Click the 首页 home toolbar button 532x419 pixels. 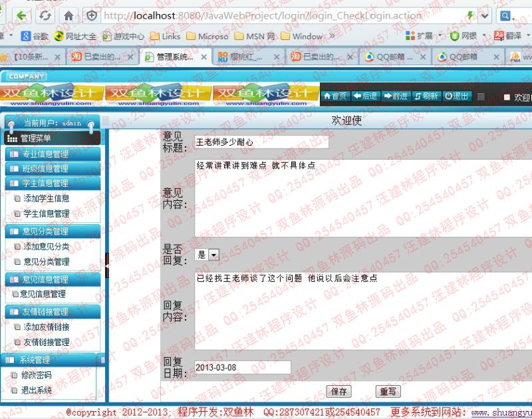tap(335, 96)
